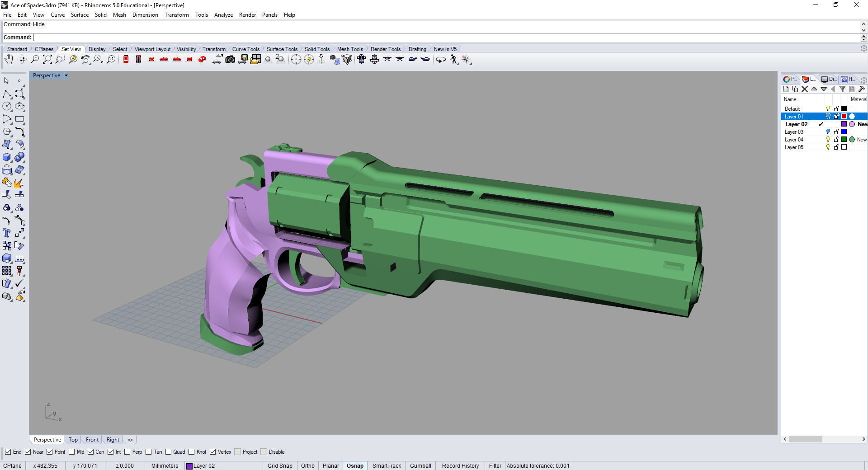This screenshot has width=868, height=470.
Task: Toggle the End osnap checkbox
Action: pyautogui.click(x=8, y=452)
